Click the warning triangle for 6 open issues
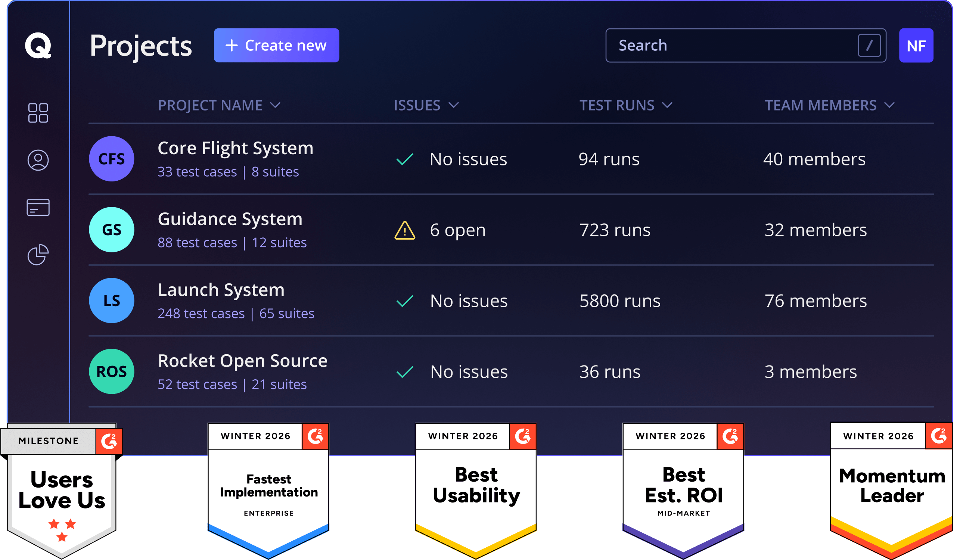 404,230
